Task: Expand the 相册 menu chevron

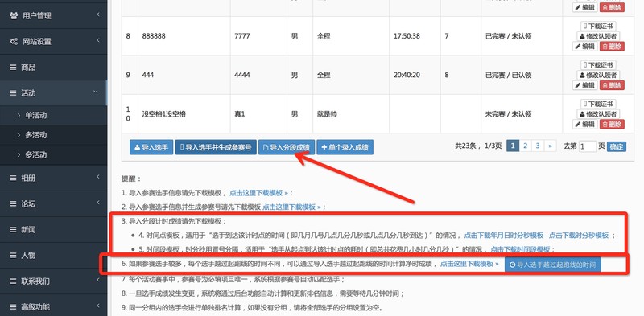Action: (x=98, y=177)
